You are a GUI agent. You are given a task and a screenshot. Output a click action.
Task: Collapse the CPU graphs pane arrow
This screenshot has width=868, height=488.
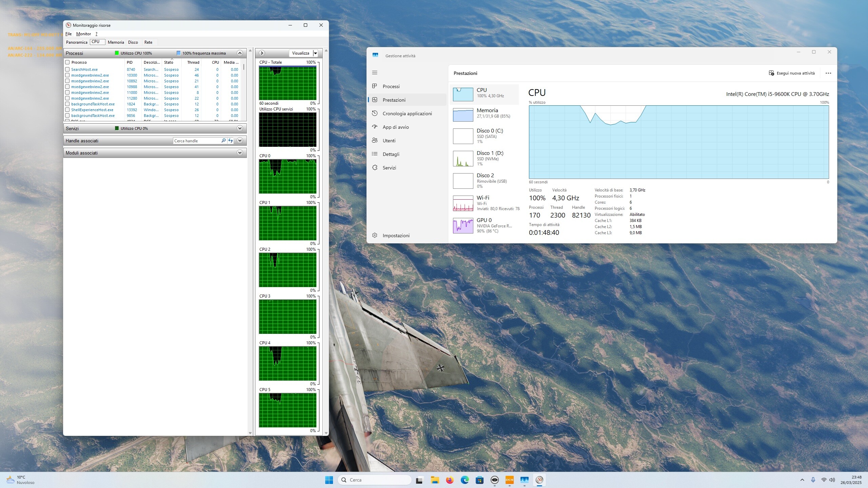[x=262, y=53]
